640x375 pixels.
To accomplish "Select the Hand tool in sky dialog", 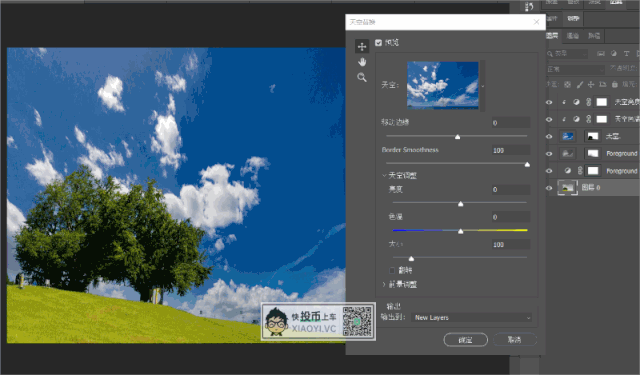I will click(x=362, y=62).
